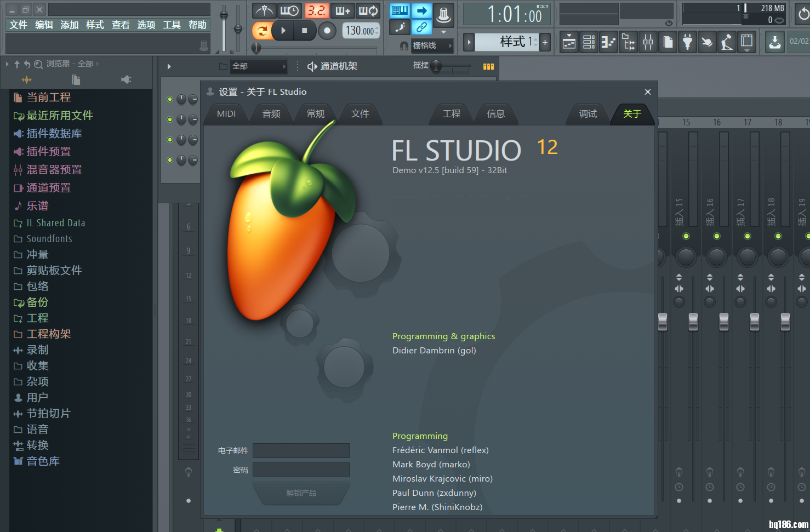Open the 编辑 menu
Image resolution: width=810 pixels, height=532 pixels.
[44, 25]
